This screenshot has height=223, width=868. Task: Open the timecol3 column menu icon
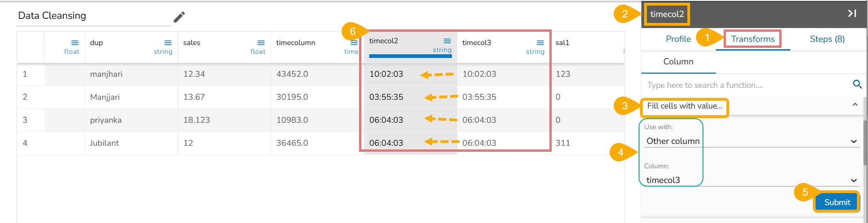point(540,43)
